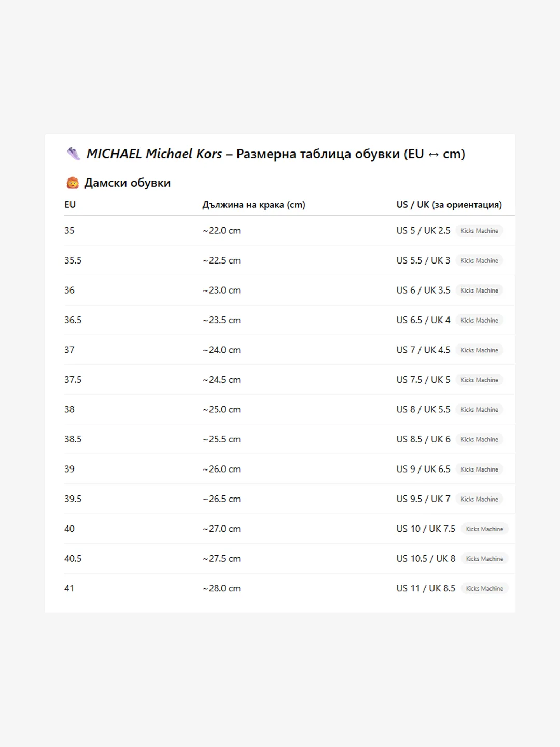Open Kicks Machine chip beside US 8.5 / UK 6

tap(479, 440)
